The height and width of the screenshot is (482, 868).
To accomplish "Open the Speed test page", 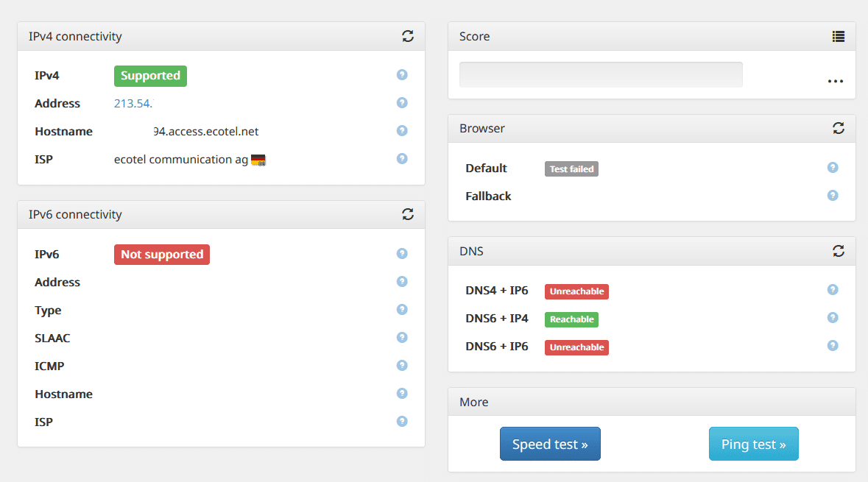I will coord(550,444).
